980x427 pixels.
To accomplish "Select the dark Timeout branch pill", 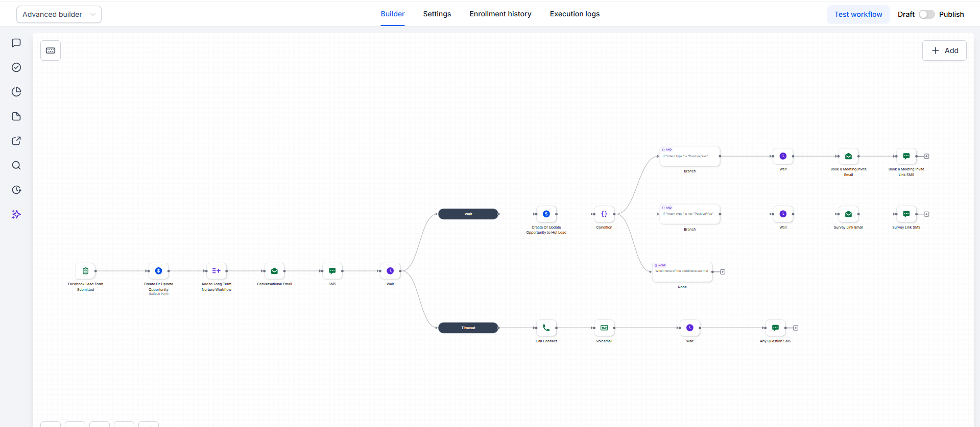I will (x=468, y=328).
